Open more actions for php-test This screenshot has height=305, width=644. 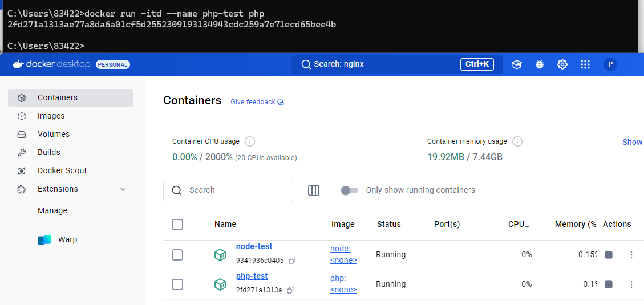point(631,284)
